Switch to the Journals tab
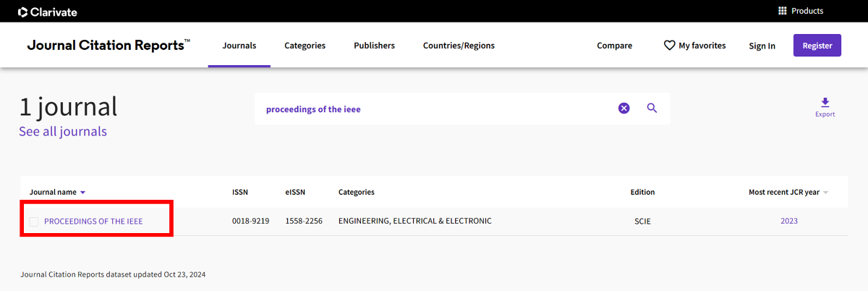Screen dimensions: 868x291 pos(239,46)
